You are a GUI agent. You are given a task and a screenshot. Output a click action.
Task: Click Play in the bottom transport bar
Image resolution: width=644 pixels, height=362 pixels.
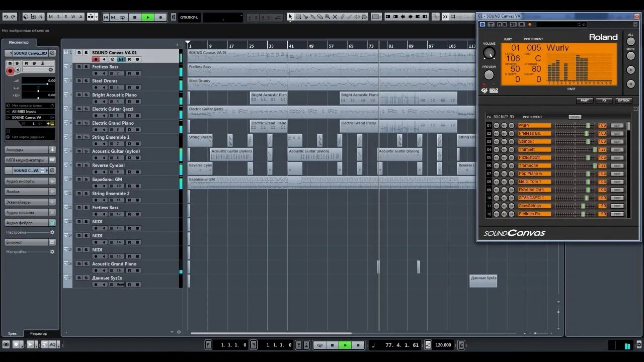coord(345,345)
